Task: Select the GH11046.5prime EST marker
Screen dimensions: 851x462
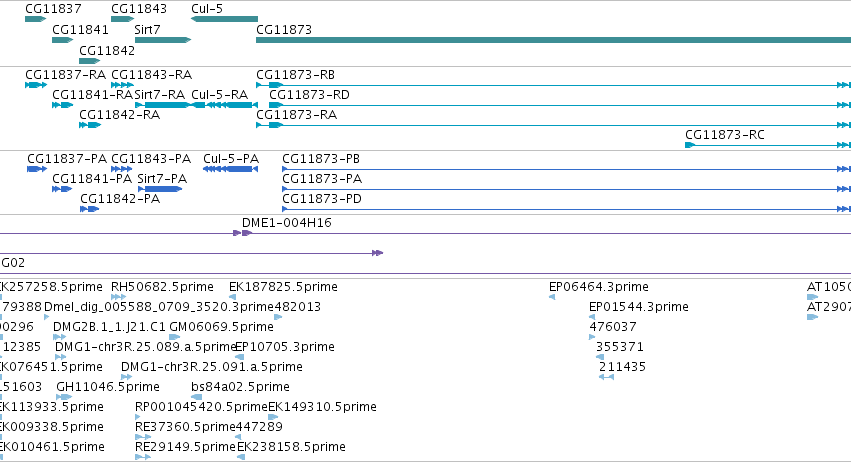Action: (64, 397)
